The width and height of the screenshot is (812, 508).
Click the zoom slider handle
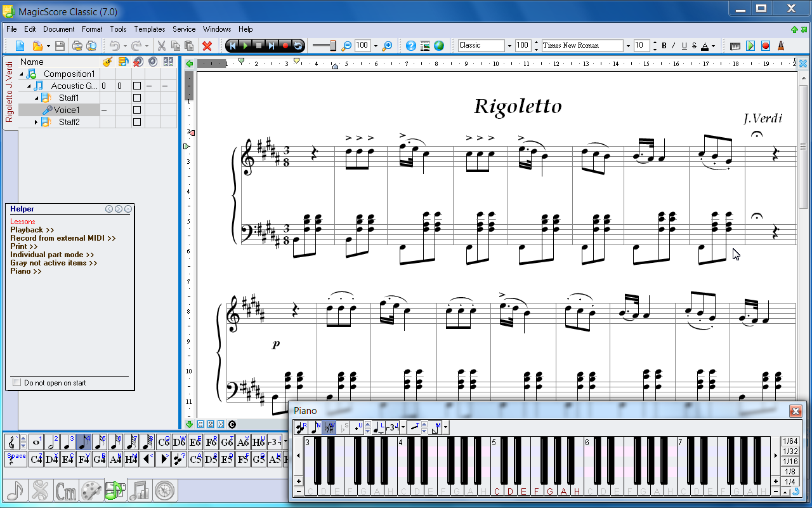point(332,46)
